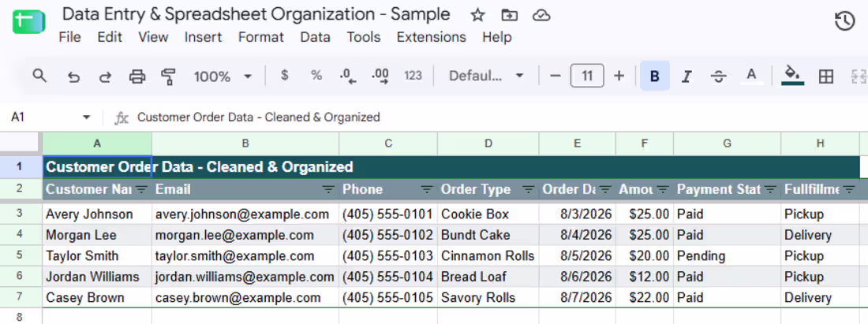Screen dimensions: 868x324
Task: Select cell Cinnamon Rolls
Action: pos(488,256)
